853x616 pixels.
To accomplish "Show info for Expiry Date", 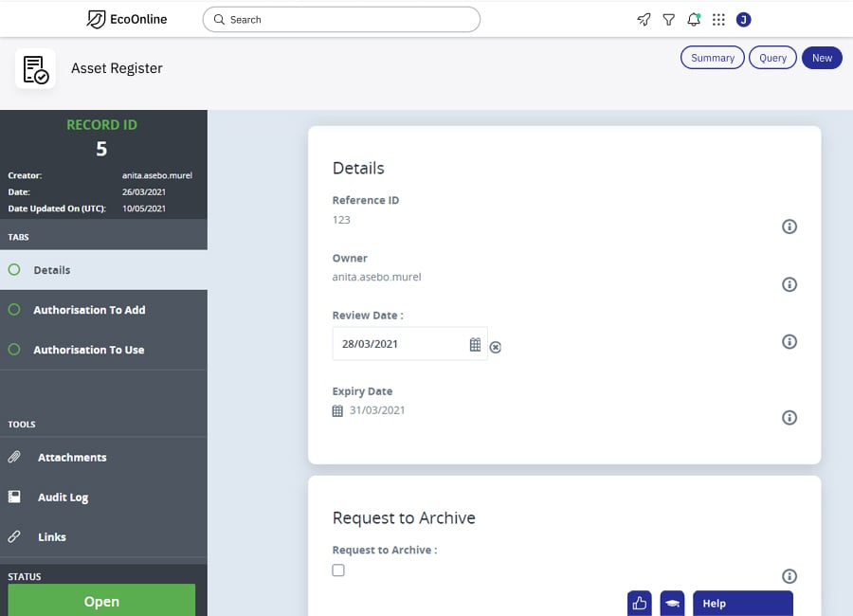I will pyautogui.click(x=789, y=417).
